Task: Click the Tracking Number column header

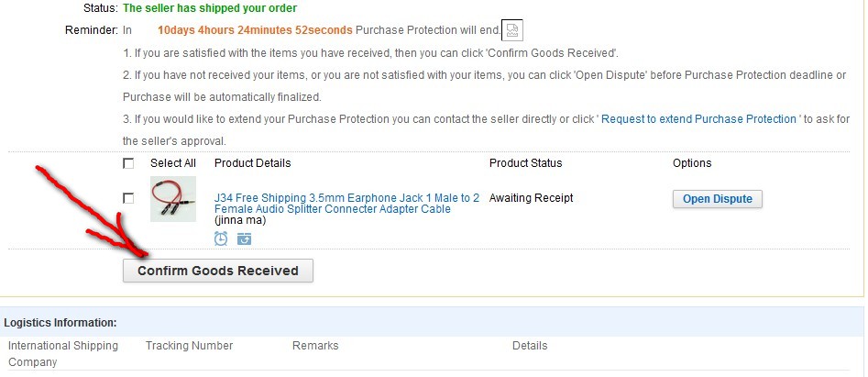Action: [x=189, y=346]
